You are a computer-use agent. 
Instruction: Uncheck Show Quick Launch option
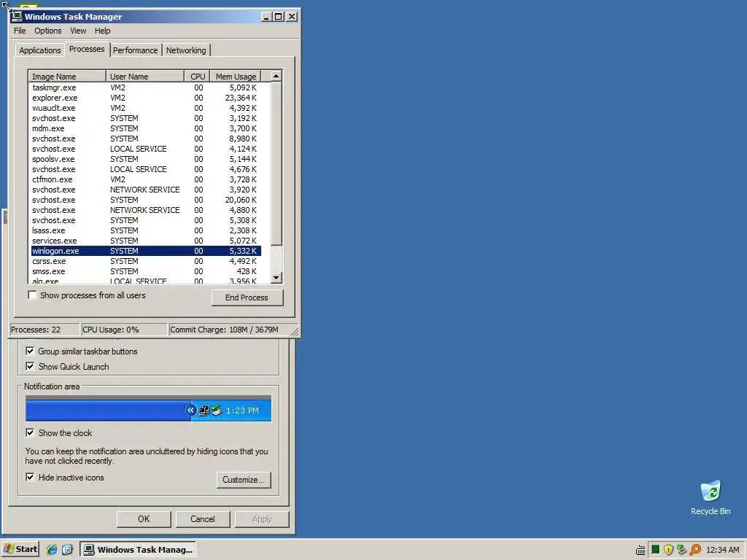click(x=30, y=367)
